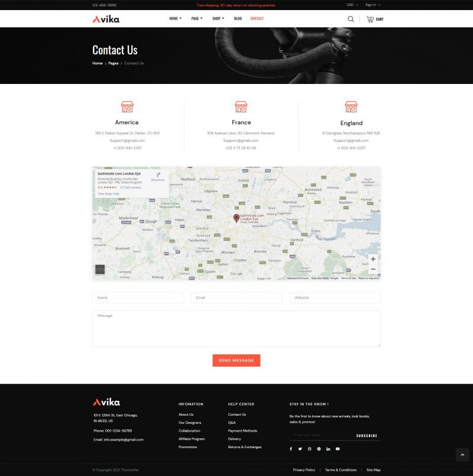Open the Twitter icon in footer

(300, 449)
